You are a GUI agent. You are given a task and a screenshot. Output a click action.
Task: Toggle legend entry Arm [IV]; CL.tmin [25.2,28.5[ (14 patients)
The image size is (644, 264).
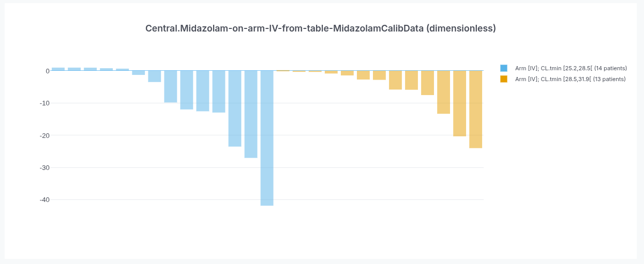click(564, 68)
